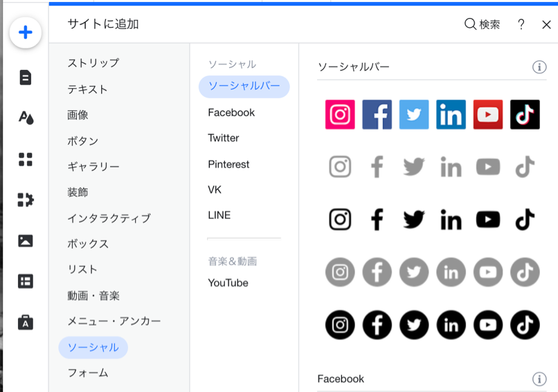Pick the gray outline Instagram icon
The width and height of the screenshot is (558, 392).
(340, 167)
